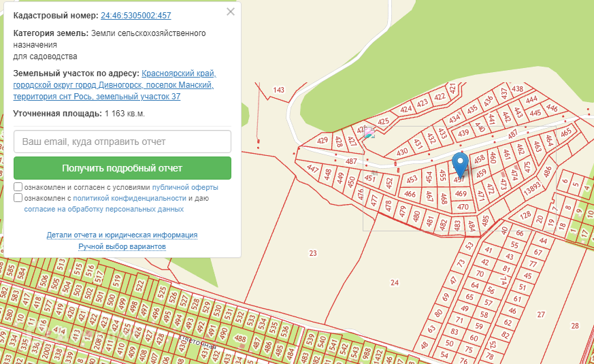The image size is (594, 364).
Task: Open cadastral number 24:46:5305002:457 link
Action: [x=135, y=16]
